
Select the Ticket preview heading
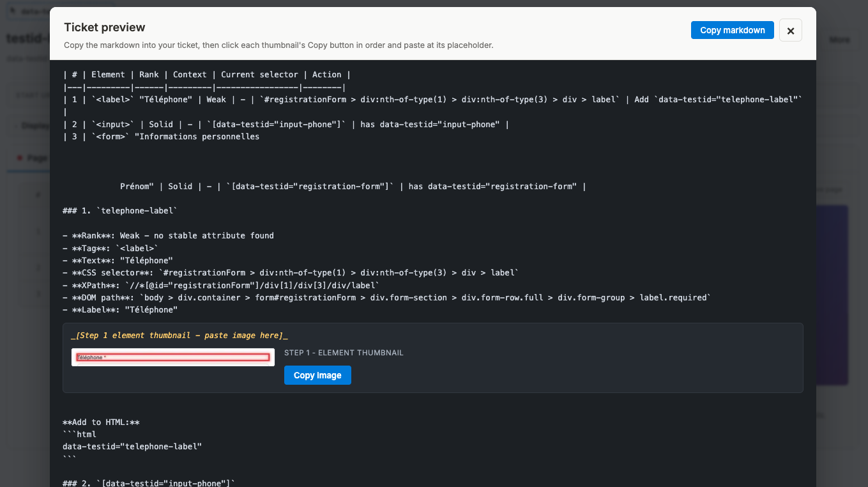coord(105,27)
